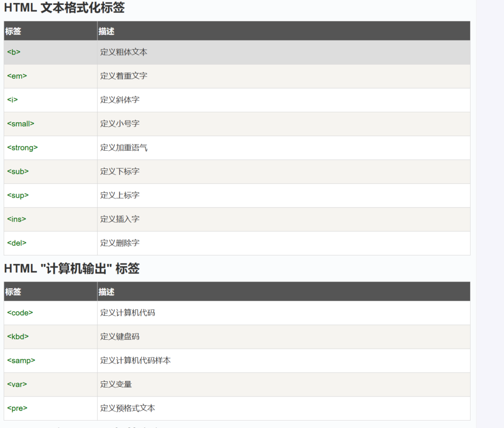Screen dimensions: 504x428
Task: Open the <var> tag link
Action: coord(17,385)
